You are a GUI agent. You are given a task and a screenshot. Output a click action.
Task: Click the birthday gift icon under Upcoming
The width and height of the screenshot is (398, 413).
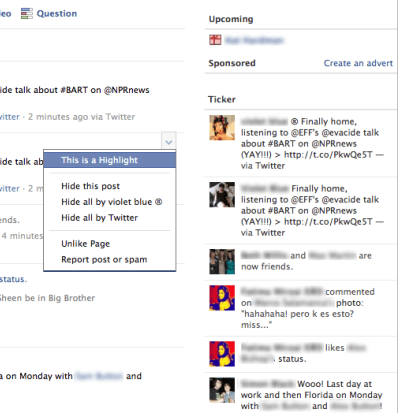tap(215, 40)
